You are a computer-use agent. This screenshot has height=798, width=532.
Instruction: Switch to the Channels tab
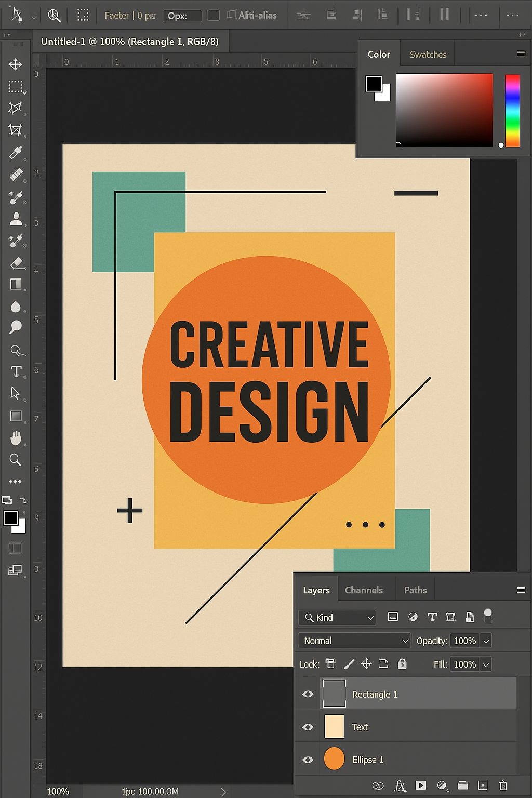pos(364,590)
